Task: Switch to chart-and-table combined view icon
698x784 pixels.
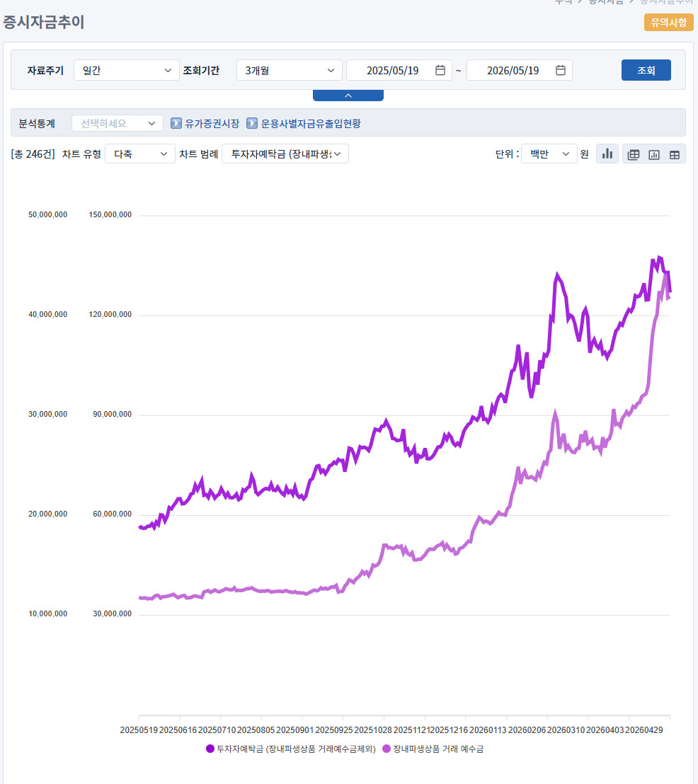Action: tap(634, 154)
